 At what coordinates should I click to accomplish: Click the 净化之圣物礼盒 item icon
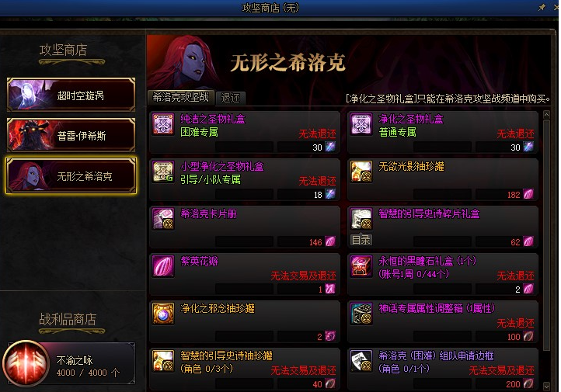(361, 123)
